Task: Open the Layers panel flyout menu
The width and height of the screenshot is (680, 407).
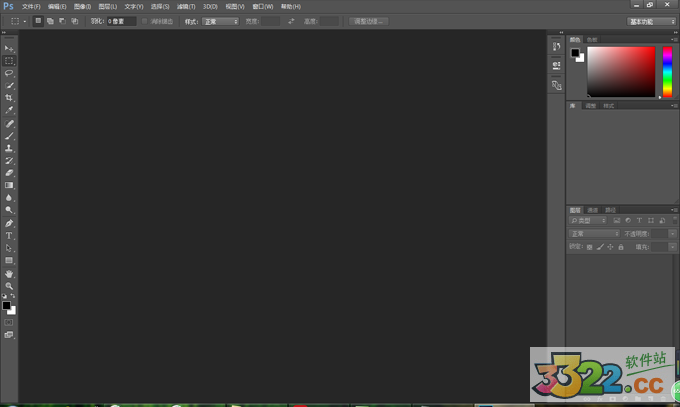Action: (x=674, y=210)
